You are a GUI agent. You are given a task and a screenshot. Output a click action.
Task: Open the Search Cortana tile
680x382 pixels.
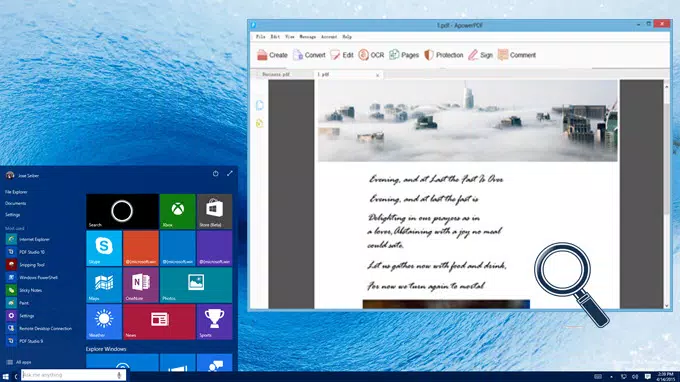click(122, 212)
